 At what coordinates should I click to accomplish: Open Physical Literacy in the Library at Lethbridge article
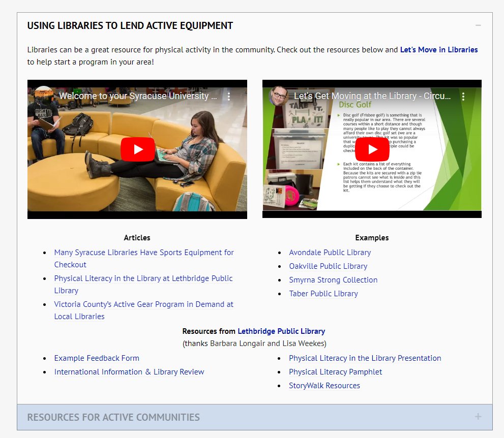[x=143, y=285]
